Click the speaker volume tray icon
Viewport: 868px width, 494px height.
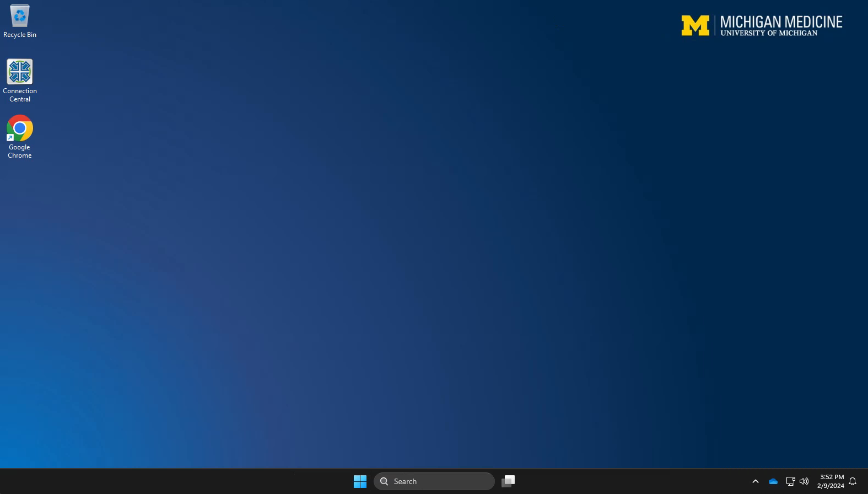click(x=804, y=481)
